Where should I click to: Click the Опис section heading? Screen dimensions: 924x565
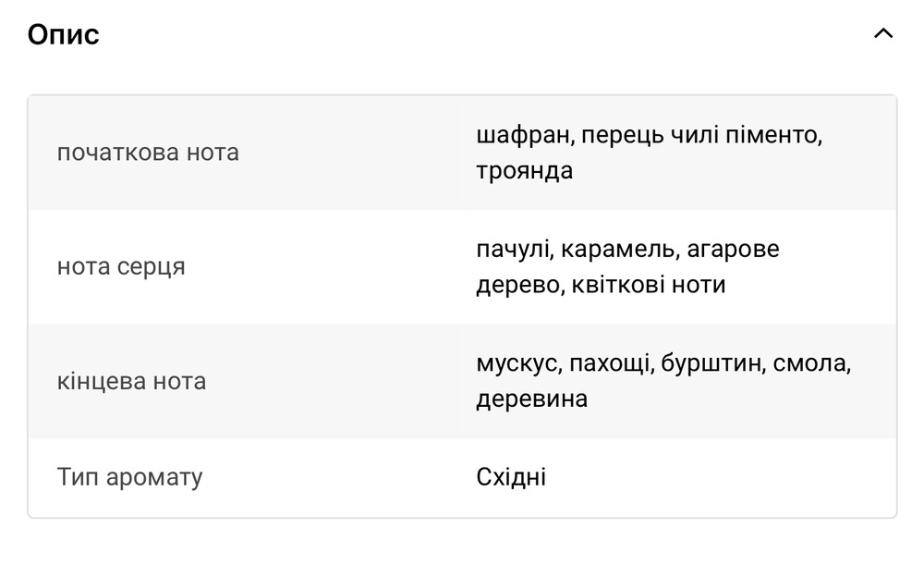[x=64, y=35]
